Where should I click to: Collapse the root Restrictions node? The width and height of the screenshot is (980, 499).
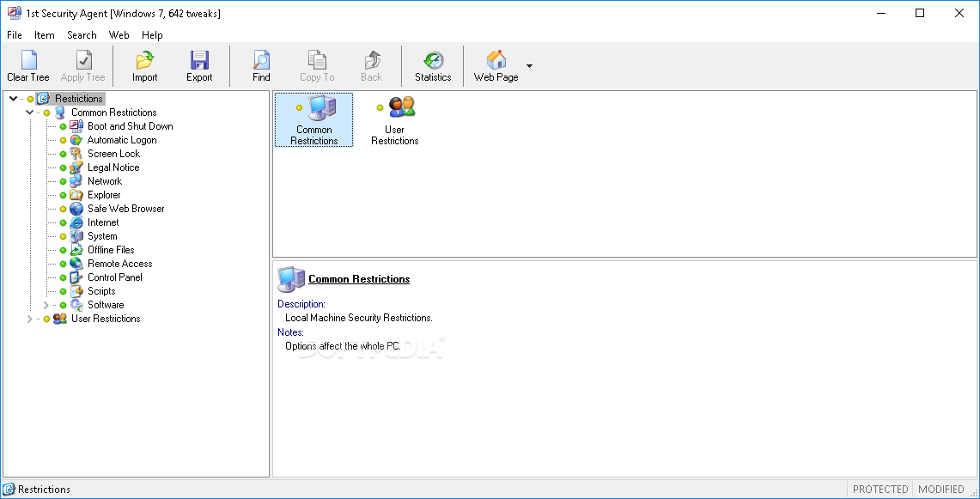(x=13, y=99)
